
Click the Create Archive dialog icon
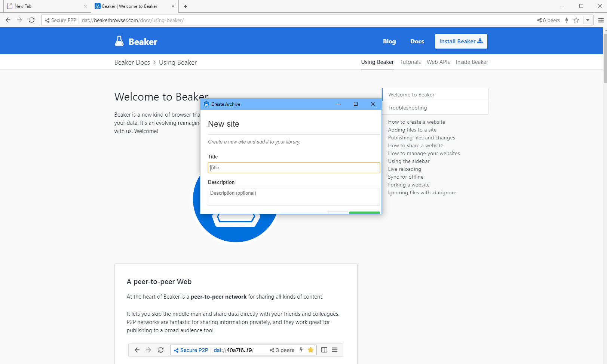206,104
